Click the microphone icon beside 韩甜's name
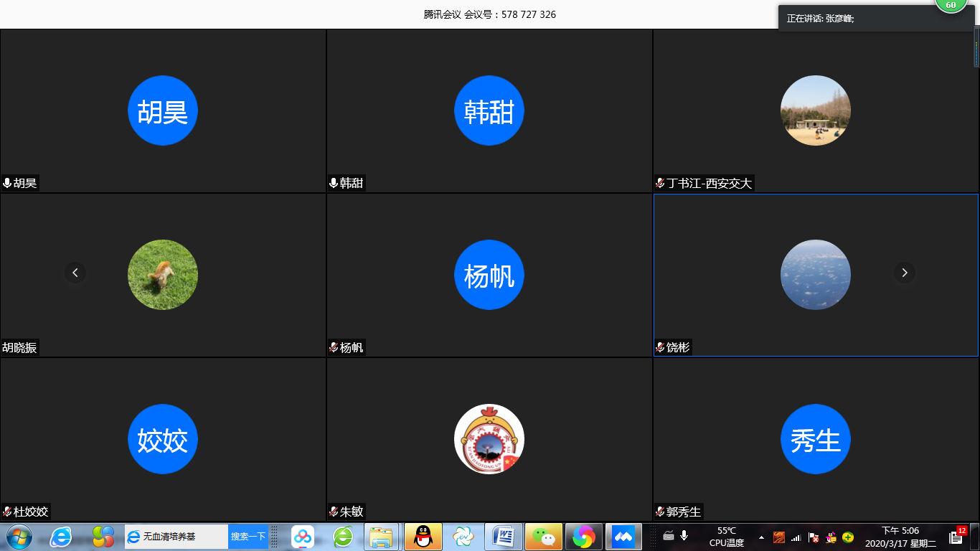The height and width of the screenshot is (551, 980). pos(334,184)
